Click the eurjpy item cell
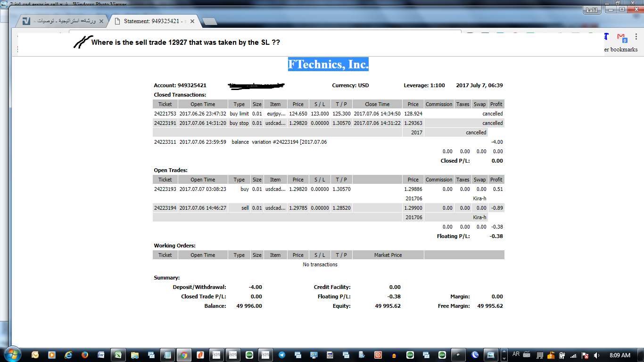Viewport: 644px width, 362px height. pyautogui.click(x=276, y=114)
